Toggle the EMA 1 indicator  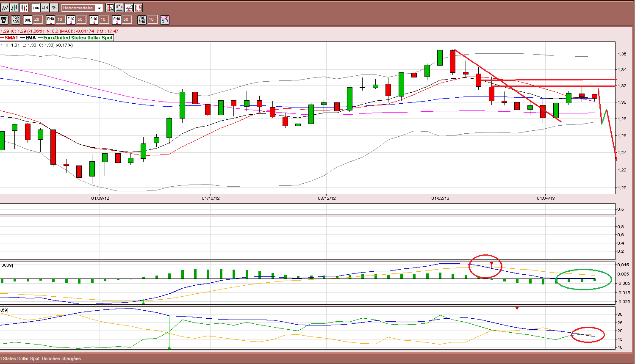(x=50, y=19)
